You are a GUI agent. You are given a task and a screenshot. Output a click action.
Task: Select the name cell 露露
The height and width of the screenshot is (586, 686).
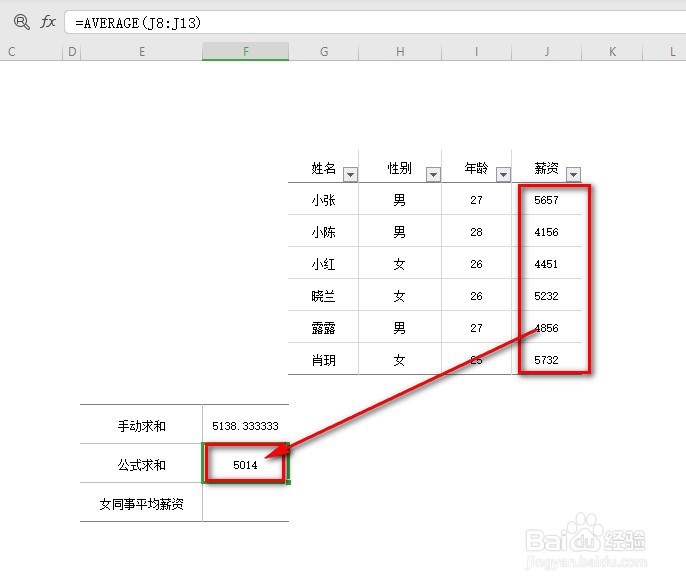click(x=323, y=328)
